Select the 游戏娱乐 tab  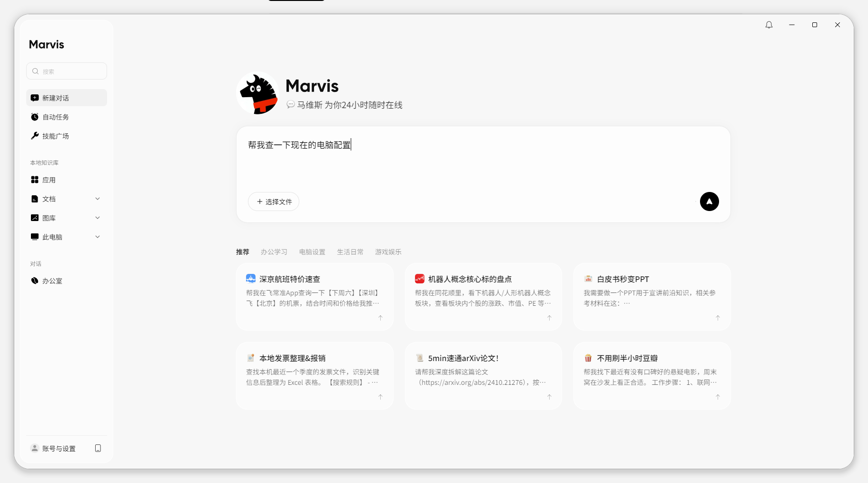(x=388, y=252)
